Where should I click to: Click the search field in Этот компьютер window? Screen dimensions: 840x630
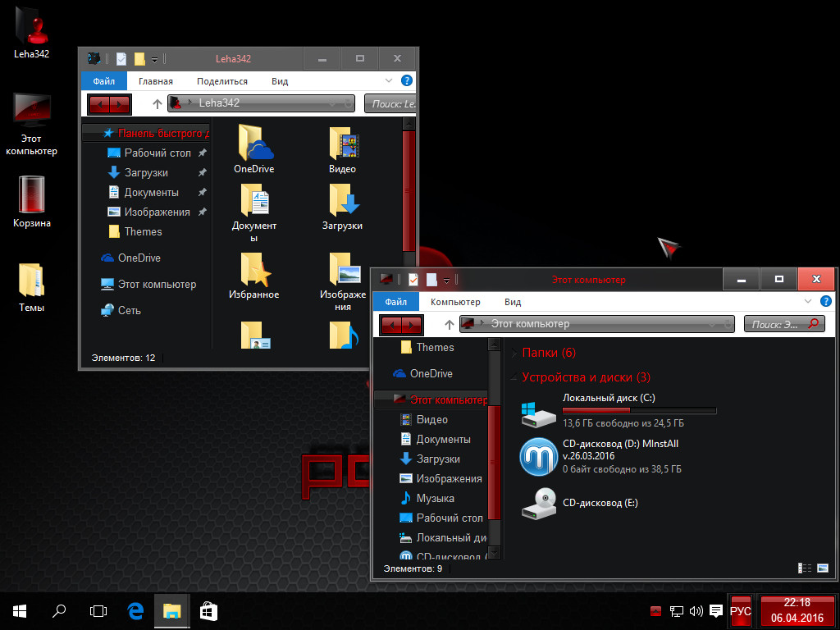pos(775,324)
